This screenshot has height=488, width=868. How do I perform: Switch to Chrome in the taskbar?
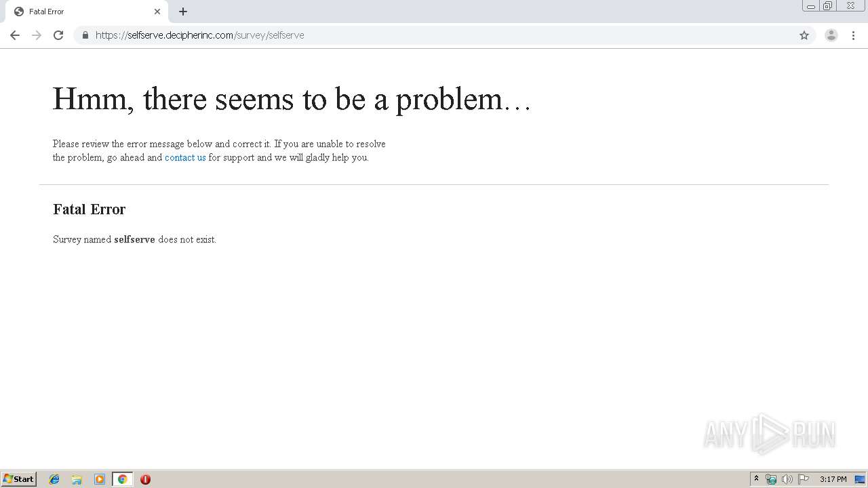pos(122,479)
